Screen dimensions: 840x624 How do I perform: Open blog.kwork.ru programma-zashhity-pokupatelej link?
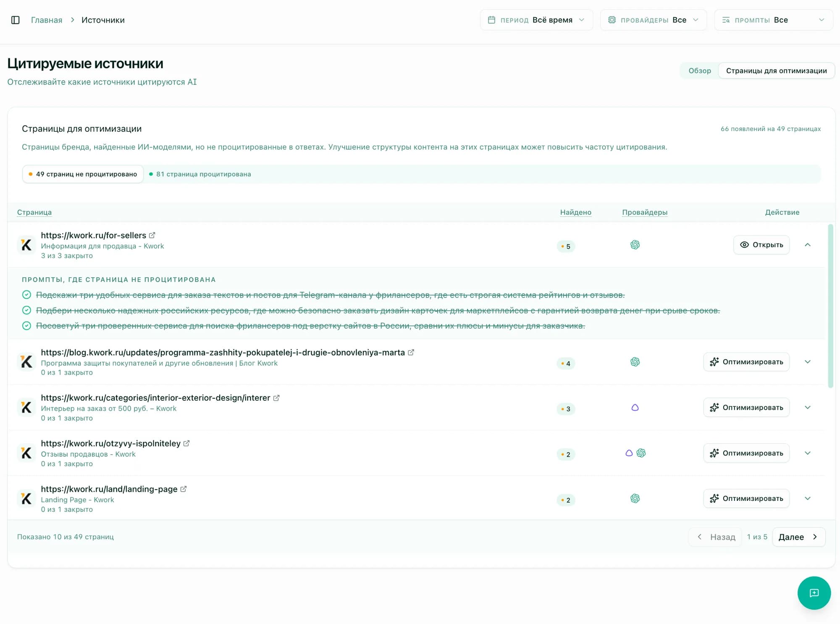pos(223,353)
